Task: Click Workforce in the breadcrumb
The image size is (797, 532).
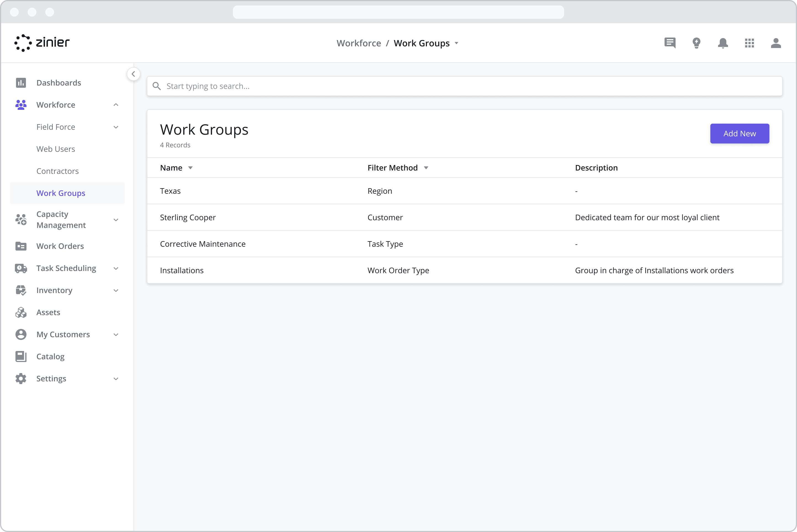Action: coord(359,43)
